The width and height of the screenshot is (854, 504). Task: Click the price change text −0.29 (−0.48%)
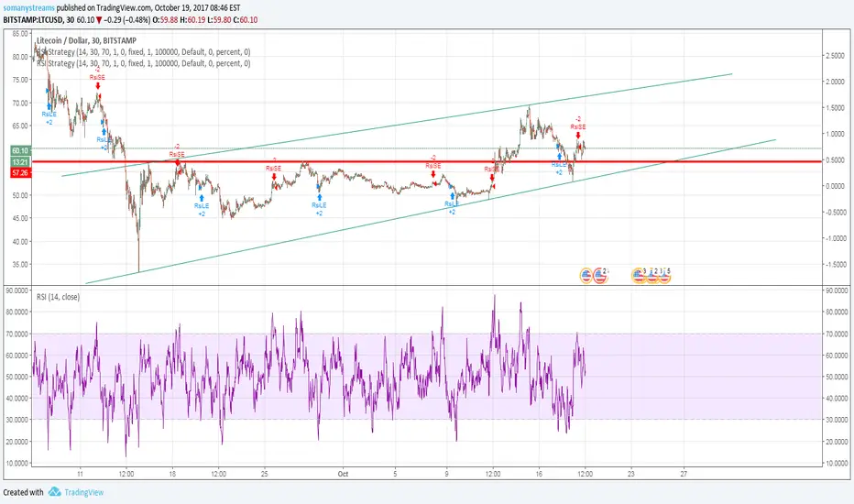coord(126,19)
